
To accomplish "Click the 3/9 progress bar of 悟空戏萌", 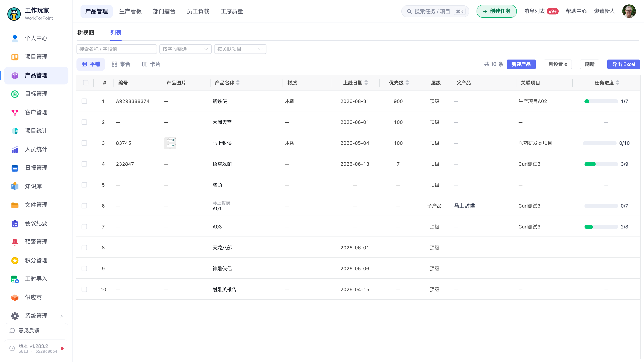I will pyautogui.click(x=601, y=164).
